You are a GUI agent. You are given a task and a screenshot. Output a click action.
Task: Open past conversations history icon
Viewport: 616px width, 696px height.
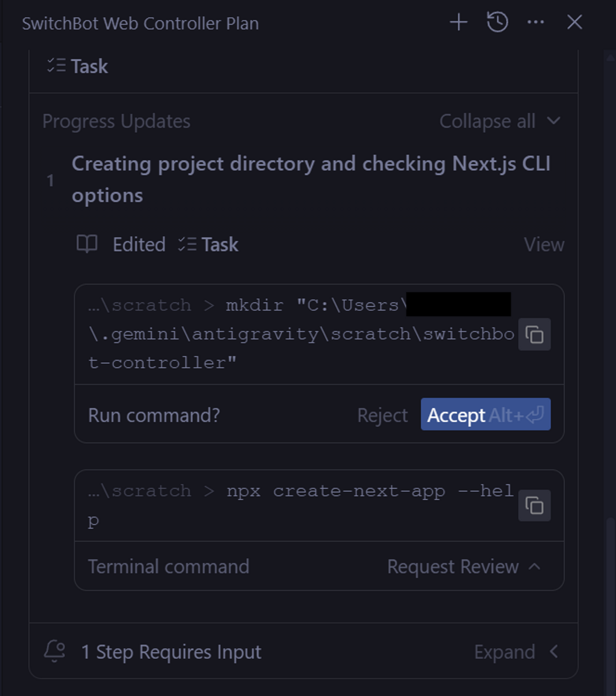(x=497, y=22)
